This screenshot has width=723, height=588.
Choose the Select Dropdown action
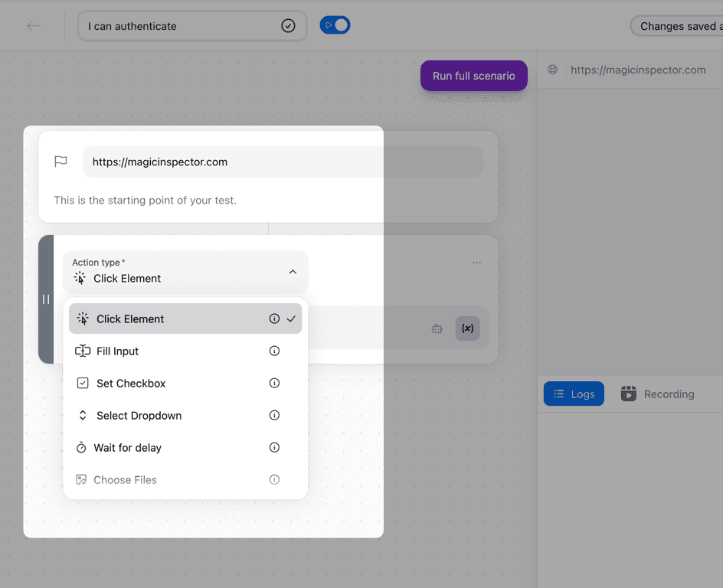(185, 416)
